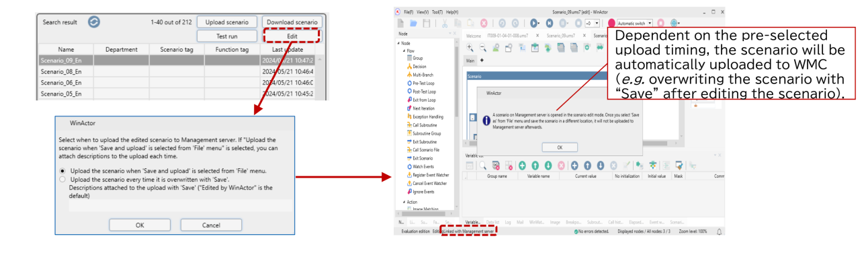Image resolution: width=868 pixels, height=253 pixels.
Task: Collapse the Action category
Action: (404, 202)
